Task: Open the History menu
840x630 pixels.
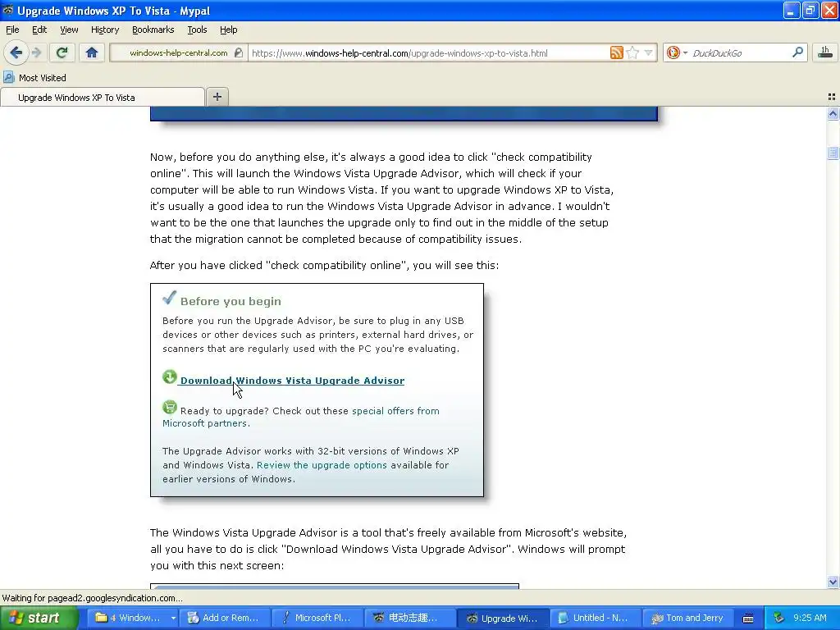Action: coord(104,30)
